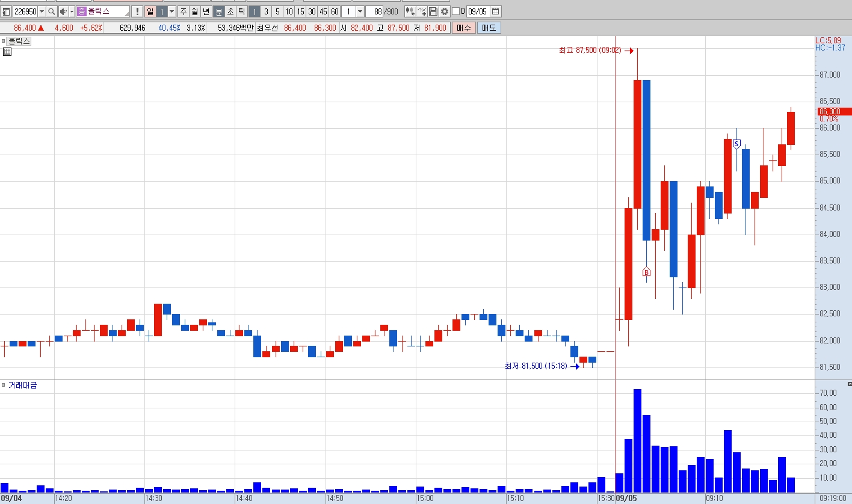Select 15 minute interval
852x504 pixels.
300,11
